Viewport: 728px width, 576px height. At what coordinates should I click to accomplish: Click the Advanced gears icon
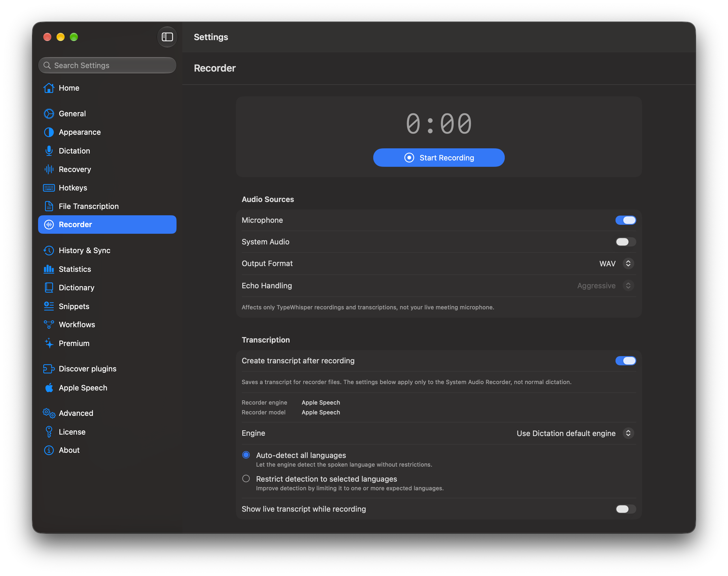tap(49, 413)
